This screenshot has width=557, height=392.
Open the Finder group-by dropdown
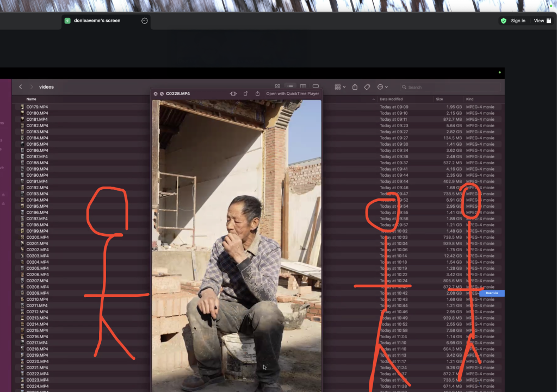[x=340, y=87]
